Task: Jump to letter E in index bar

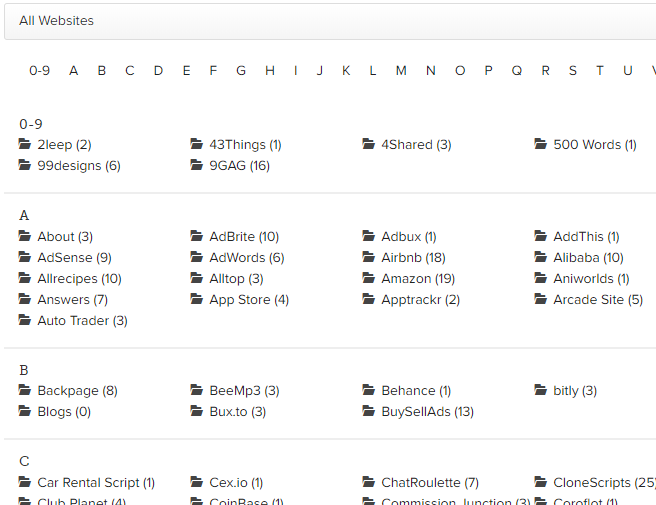Action: (187, 71)
